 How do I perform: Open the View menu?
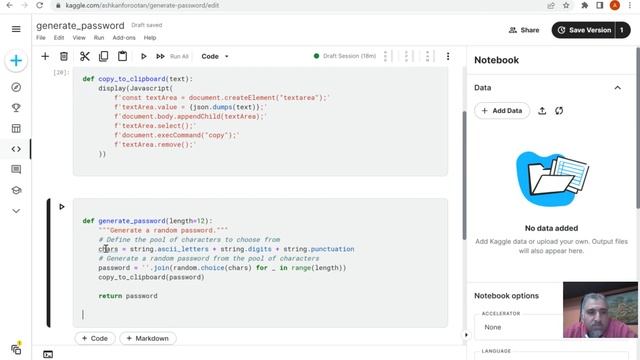click(79, 38)
